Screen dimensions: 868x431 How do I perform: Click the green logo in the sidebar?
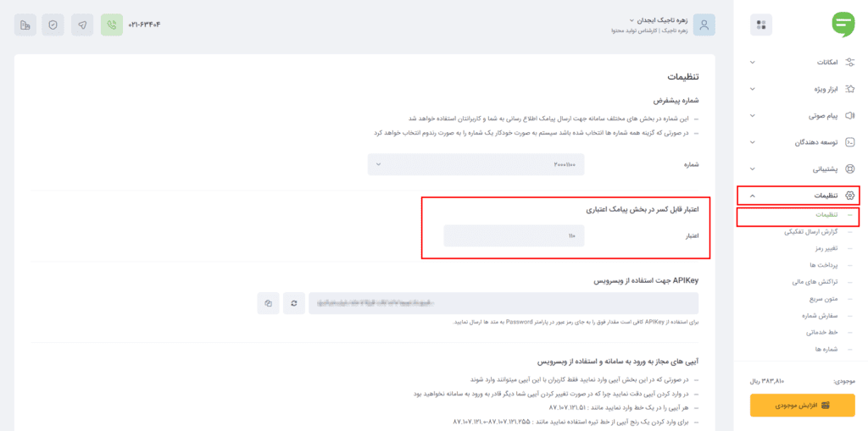click(x=843, y=25)
